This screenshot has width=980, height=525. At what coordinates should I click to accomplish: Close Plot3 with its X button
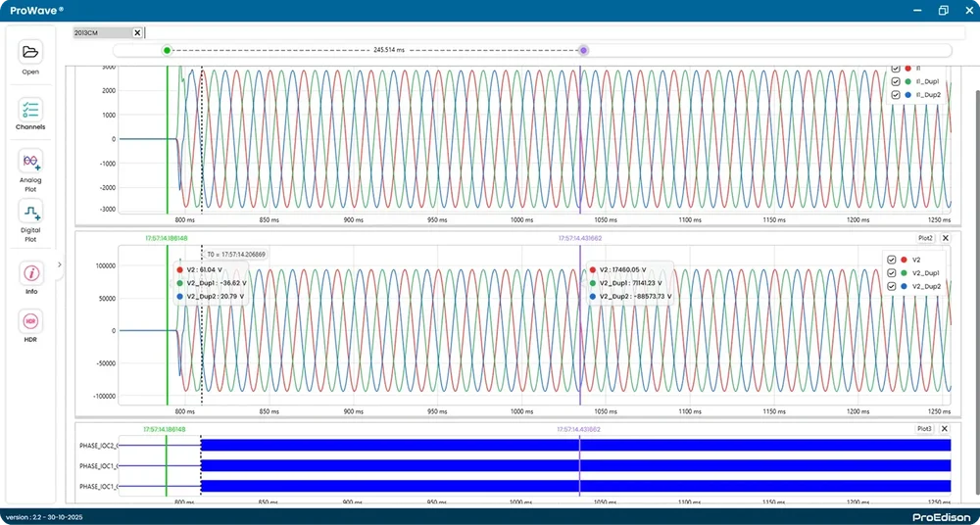coord(945,428)
